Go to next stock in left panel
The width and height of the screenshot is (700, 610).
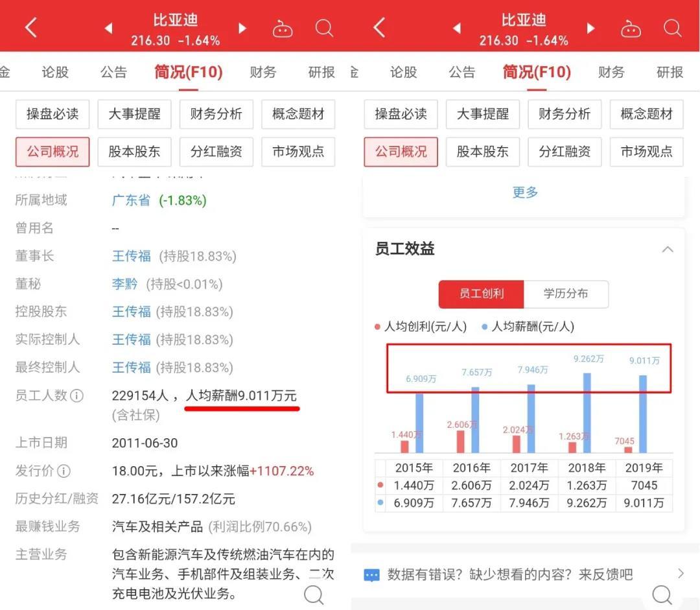[x=242, y=29]
